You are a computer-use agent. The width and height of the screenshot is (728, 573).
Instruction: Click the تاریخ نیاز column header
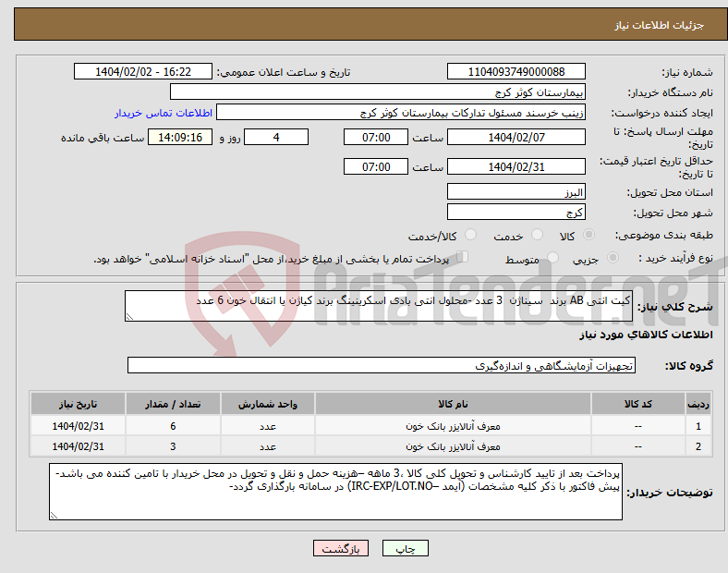point(78,404)
